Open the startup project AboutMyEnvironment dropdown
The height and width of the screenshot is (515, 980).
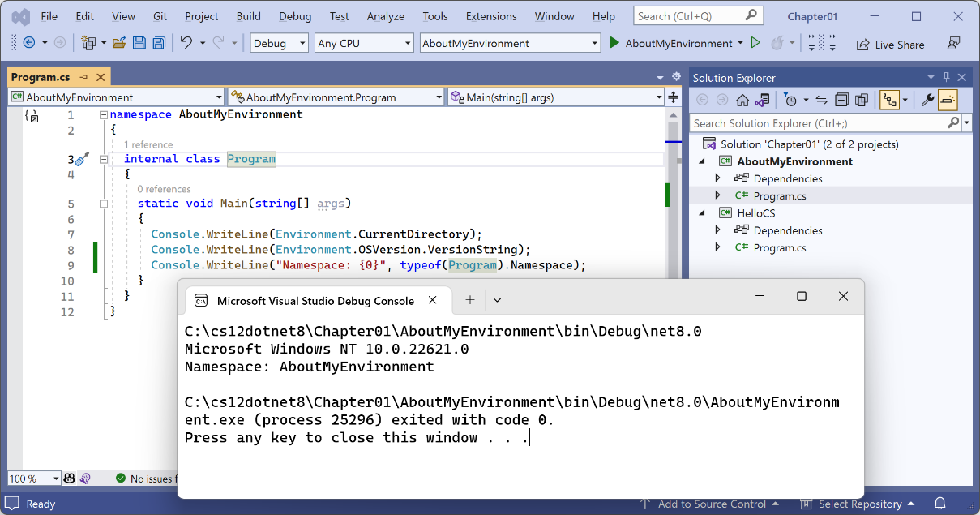[x=510, y=44]
